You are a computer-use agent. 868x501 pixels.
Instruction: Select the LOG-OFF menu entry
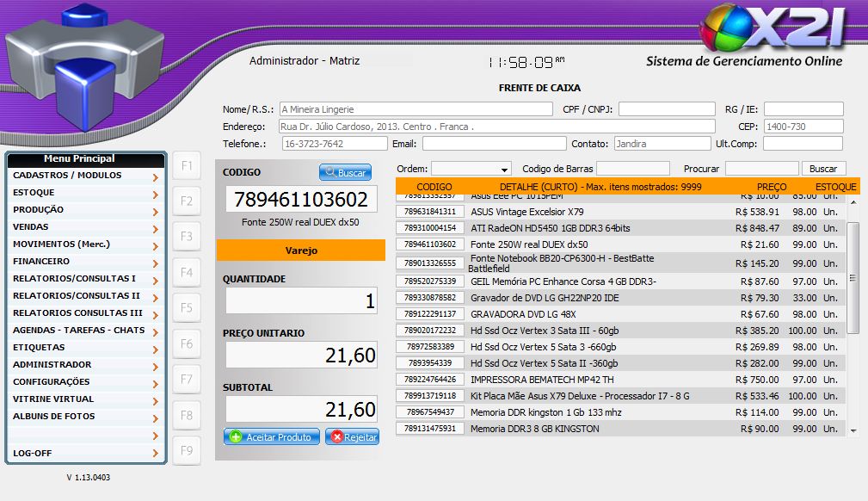click(x=77, y=451)
